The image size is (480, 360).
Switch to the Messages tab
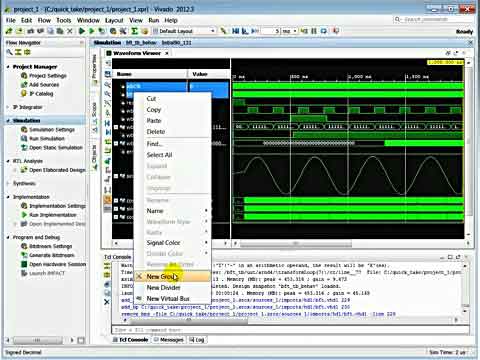click(169, 340)
